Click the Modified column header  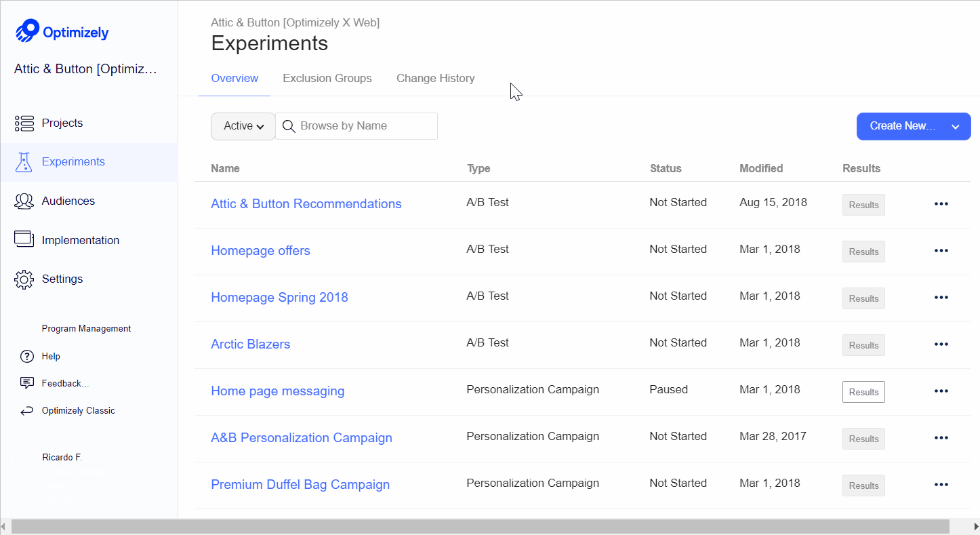point(761,169)
